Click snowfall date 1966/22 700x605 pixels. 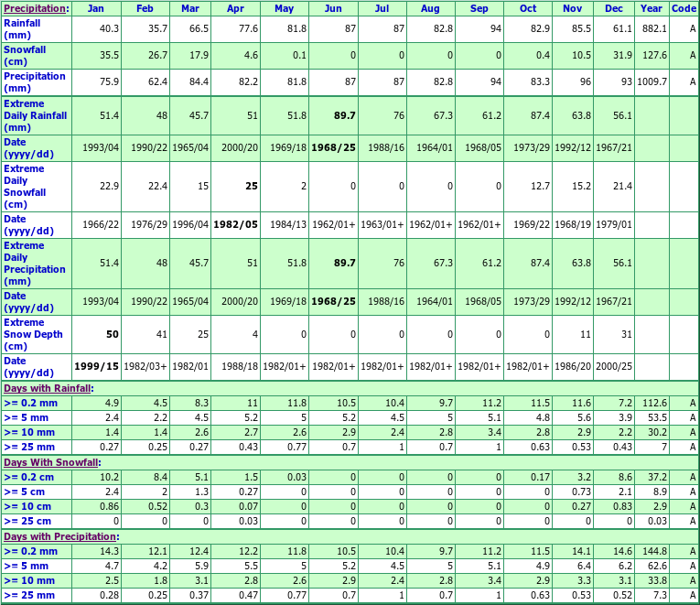101,224
